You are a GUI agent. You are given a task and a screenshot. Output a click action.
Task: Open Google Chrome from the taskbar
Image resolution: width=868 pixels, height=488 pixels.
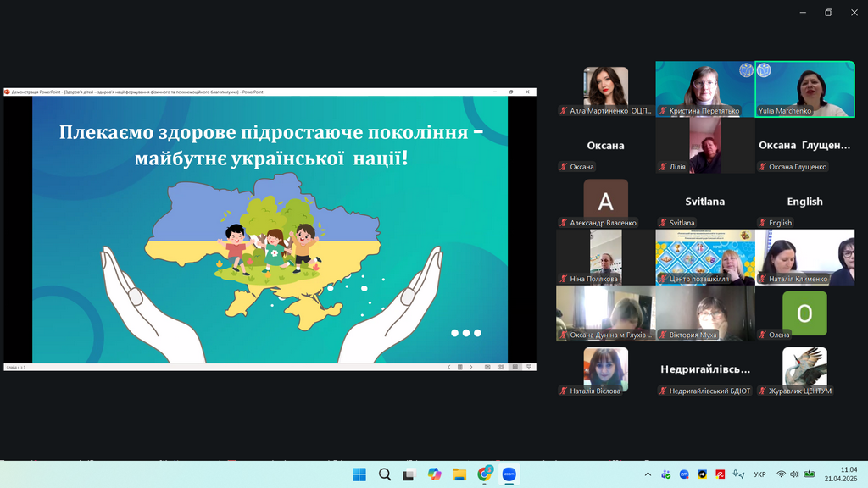(x=485, y=474)
